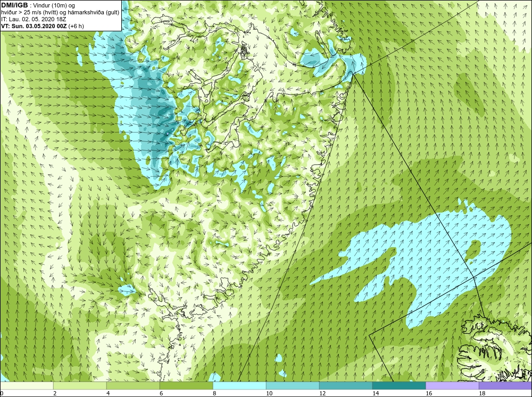Viewport: 532px width, 397px height.
Task: Click the 0–2 m/s pale yellow legend swatch
Action: [x=27, y=386]
